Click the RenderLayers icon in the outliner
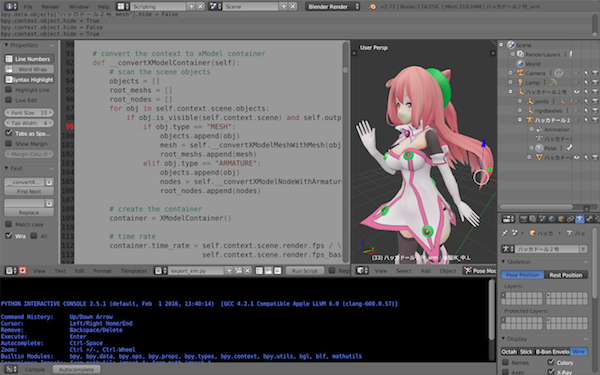The height and width of the screenshot is (375, 600). tap(520, 54)
